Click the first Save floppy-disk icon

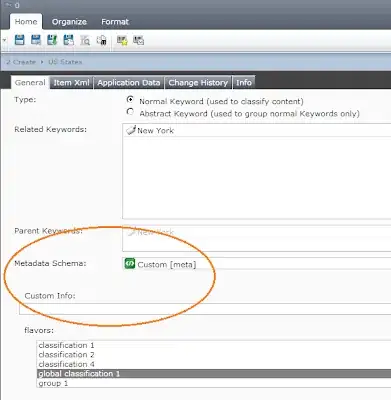pyautogui.click(x=20, y=40)
